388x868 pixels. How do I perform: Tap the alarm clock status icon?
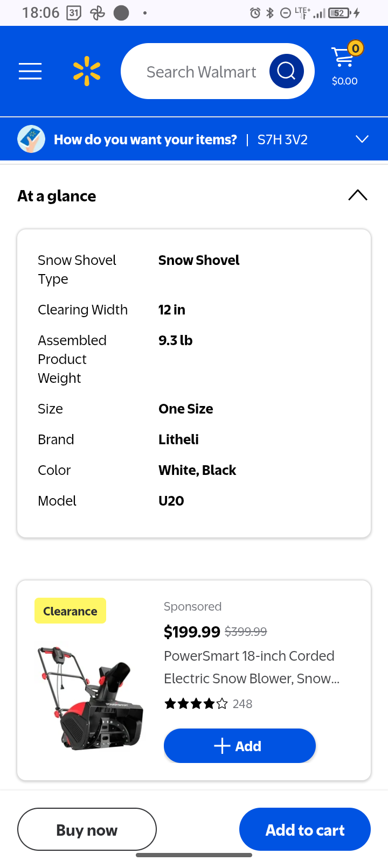(x=255, y=13)
